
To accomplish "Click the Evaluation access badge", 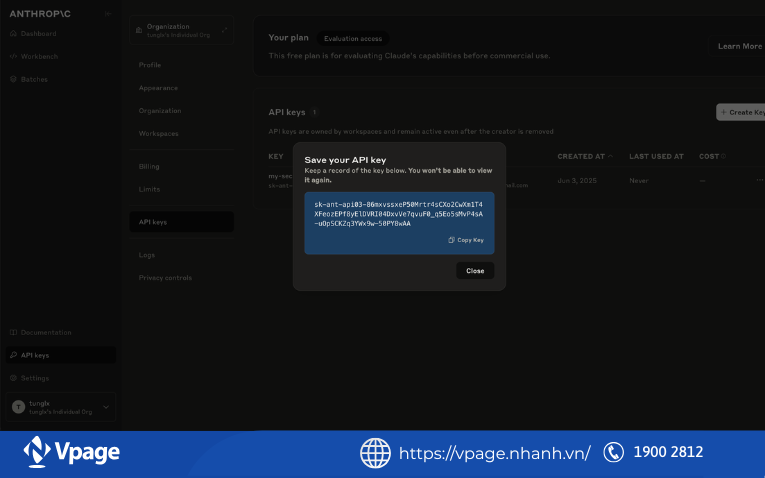I will pos(353,39).
